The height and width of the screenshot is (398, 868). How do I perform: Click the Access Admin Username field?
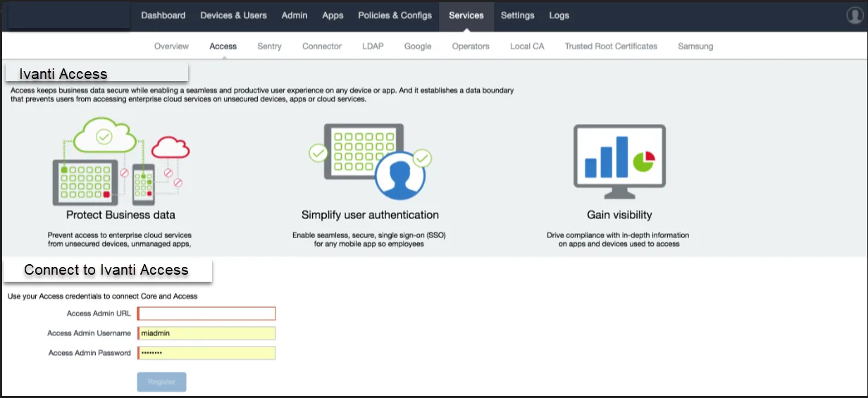(x=206, y=333)
